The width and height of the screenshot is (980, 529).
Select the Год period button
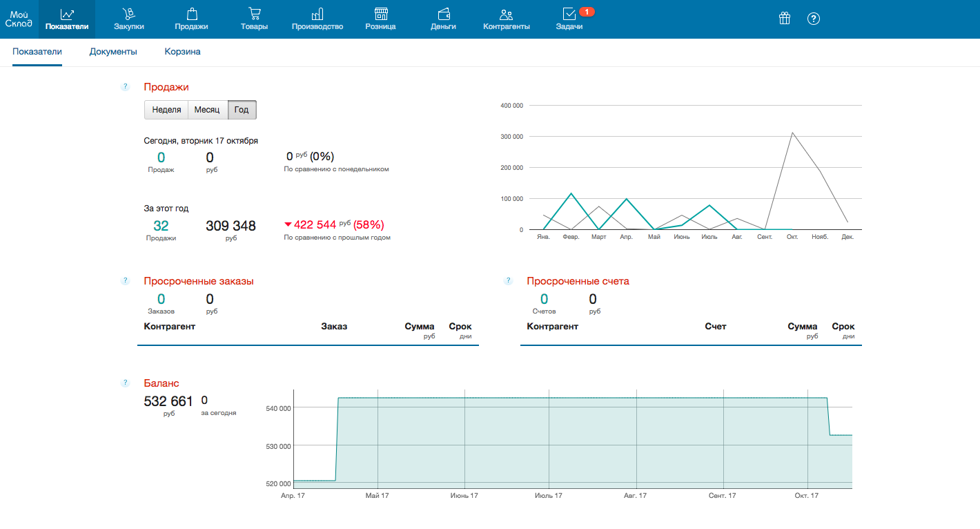click(242, 110)
